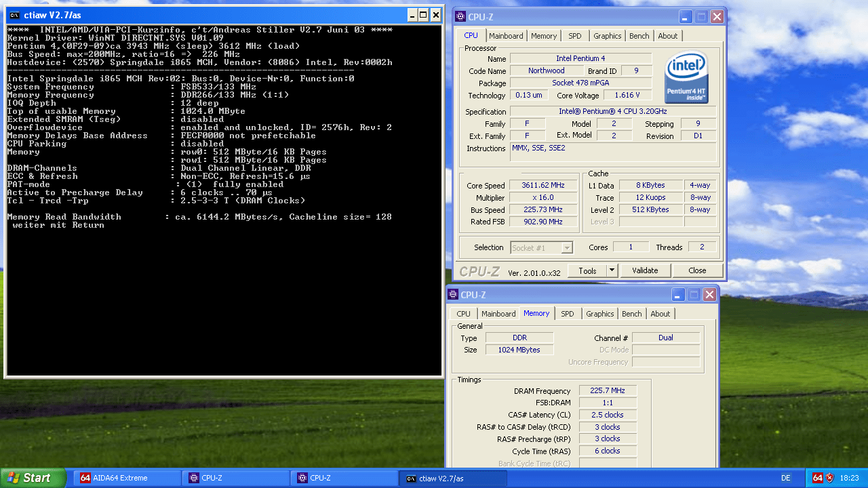The image size is (868, 488).
Task: Select Bench tab in lower CPU-Z window
Action: [x=631, y=314]
